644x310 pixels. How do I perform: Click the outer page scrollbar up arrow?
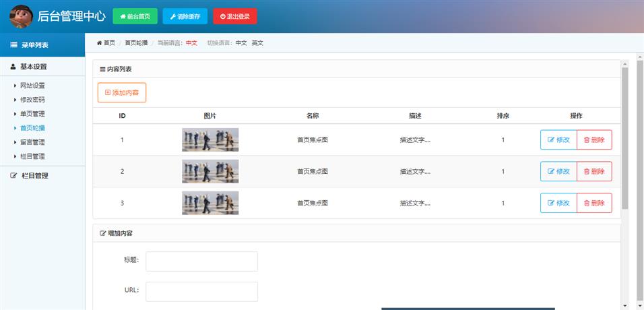(640, 57)
